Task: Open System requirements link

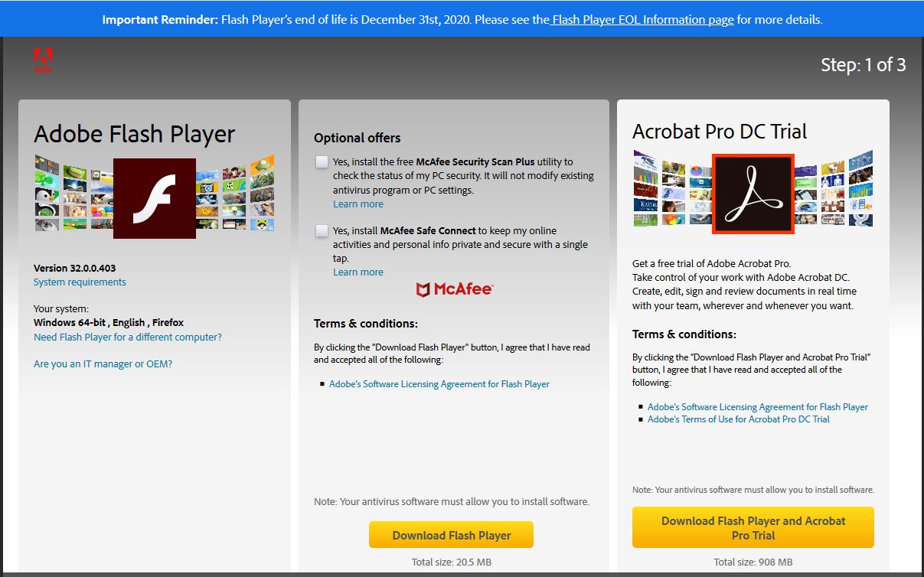Action: 80,282
